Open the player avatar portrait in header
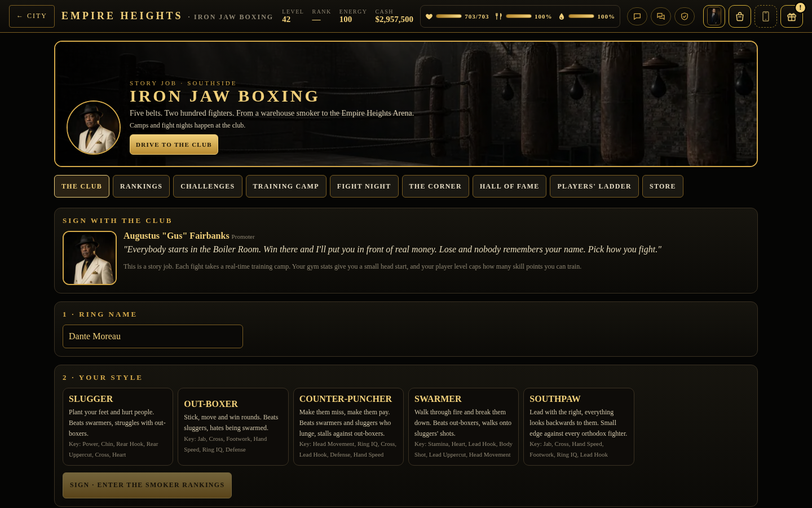This screenshot has height=508, width=812. pyautogui.click(x=714, y=16)
